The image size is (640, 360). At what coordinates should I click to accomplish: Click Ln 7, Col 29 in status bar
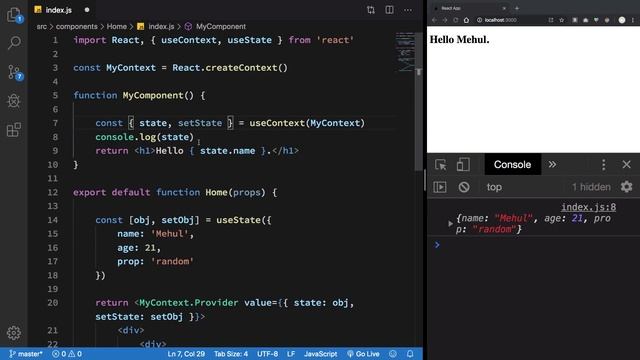pos(186,354)
